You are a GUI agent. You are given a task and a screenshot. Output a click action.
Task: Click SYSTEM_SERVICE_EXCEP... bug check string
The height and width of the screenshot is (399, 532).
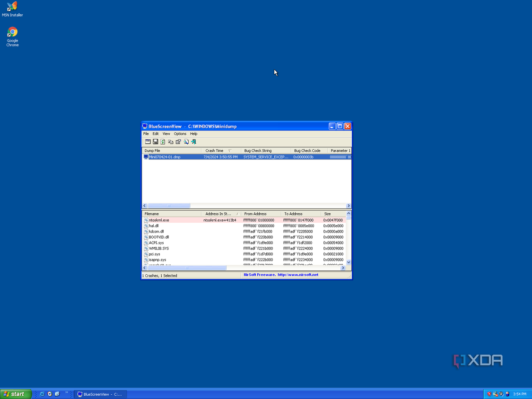266,157
